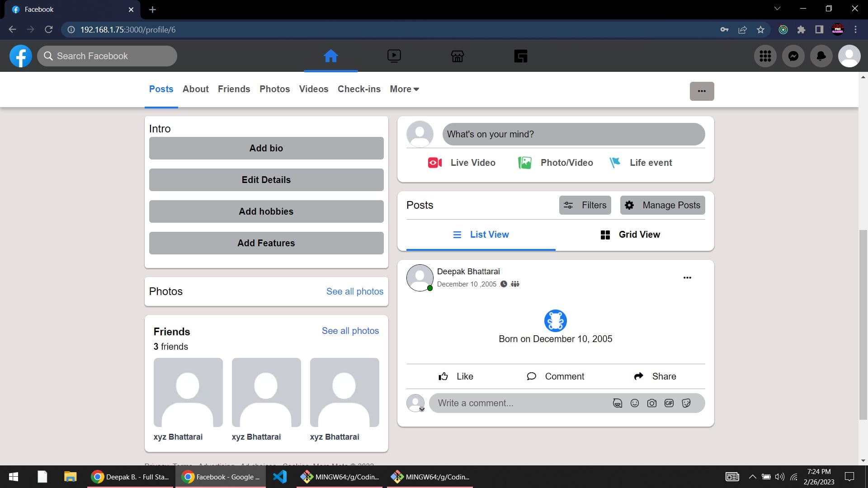
Task: Open first xyz Bhattarai friend thumbnail
Action: tap(188, 392)
